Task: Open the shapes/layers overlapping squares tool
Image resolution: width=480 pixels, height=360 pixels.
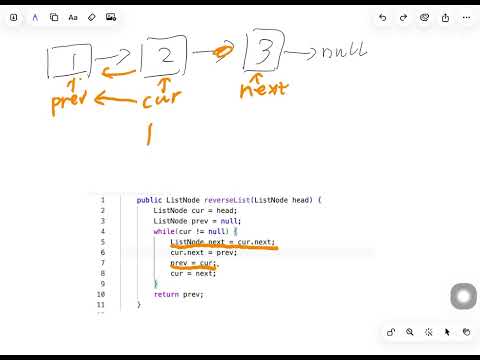Action: (x=54, y=17)
